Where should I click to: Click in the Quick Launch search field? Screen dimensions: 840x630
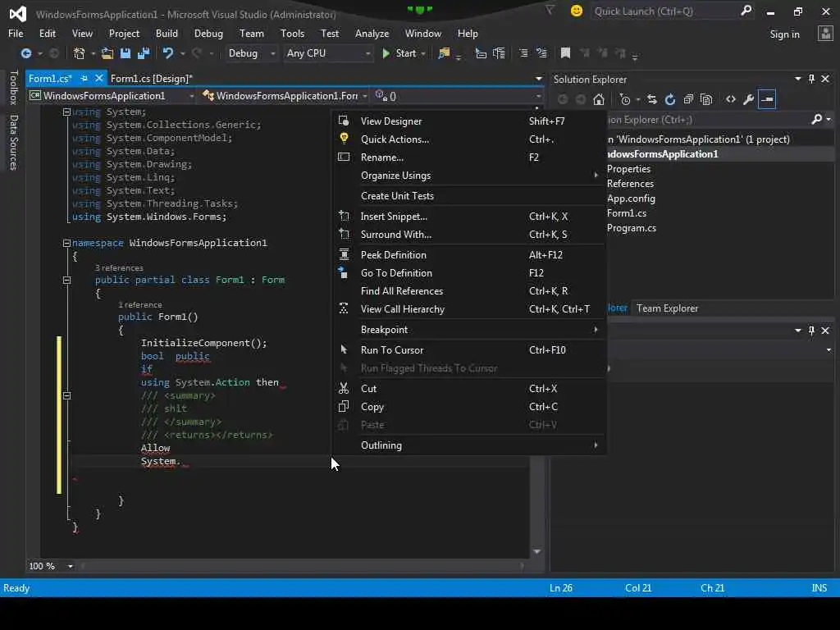tap(664, 11)
